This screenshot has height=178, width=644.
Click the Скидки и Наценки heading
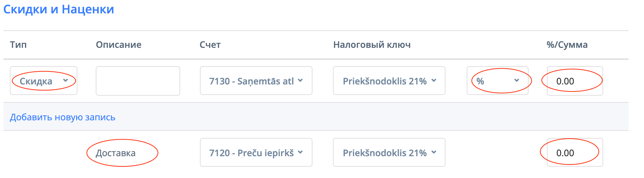pos(59,9)
